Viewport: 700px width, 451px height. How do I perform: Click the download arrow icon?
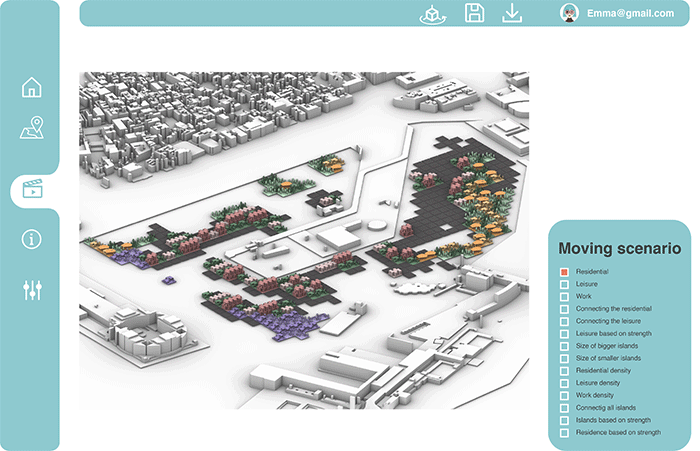point(512,13)
